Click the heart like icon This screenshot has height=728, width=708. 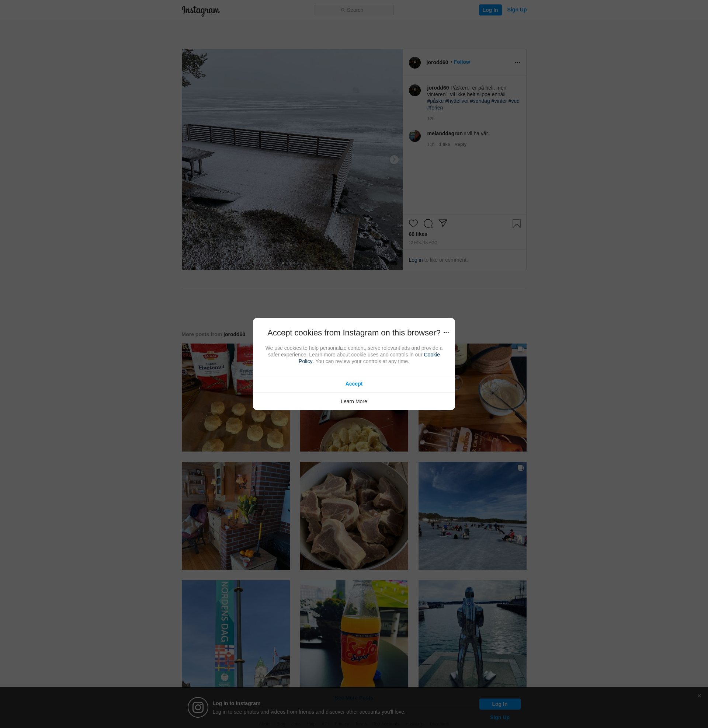coord(413,223)
